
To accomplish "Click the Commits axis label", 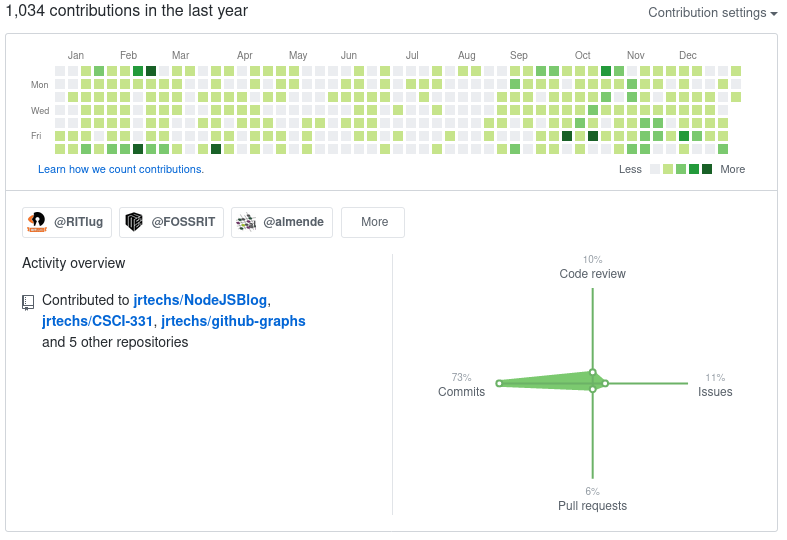I will [x=461, y=392].
